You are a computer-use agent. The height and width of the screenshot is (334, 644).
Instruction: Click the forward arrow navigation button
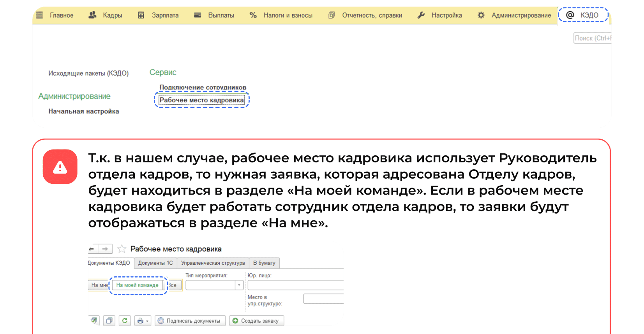(x=105, y=249)
